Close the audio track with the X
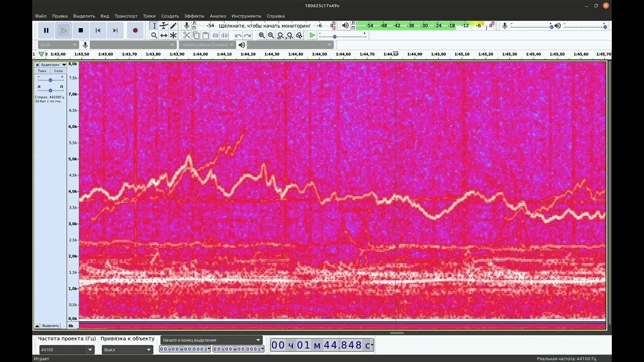 coord(37,65)
